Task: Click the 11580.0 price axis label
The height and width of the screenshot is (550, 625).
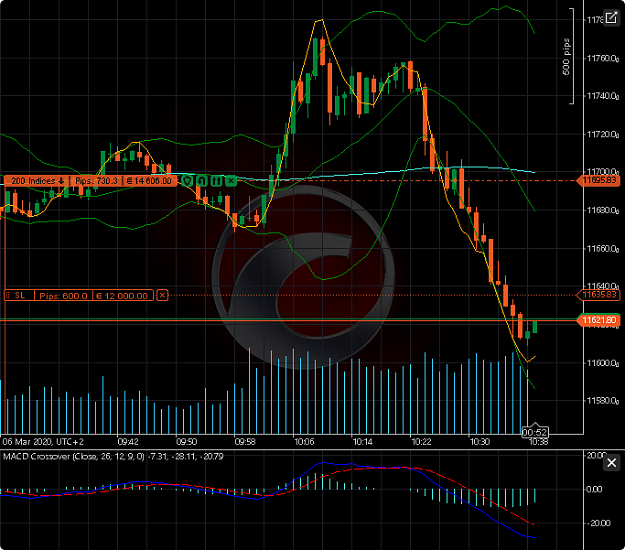Action: click(x=603, y=400)
